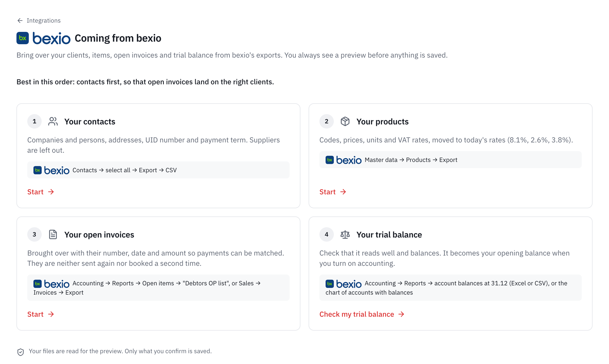Select the 'Your contacts' heading
Screen dimensions: 609x364
pos(90,121)
